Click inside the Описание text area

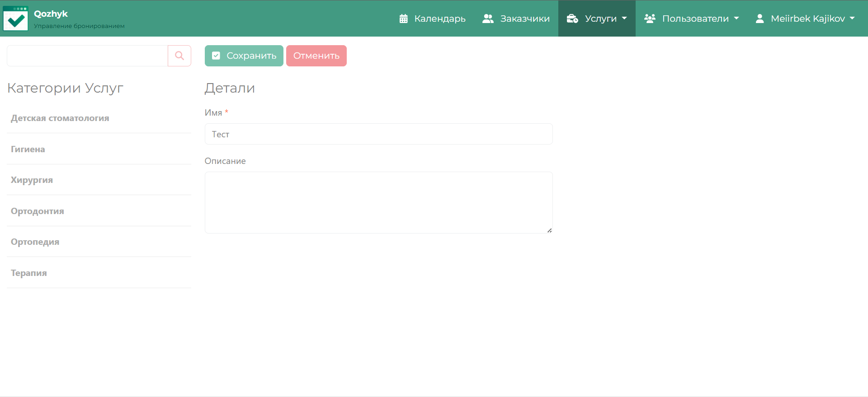(378, 202)
